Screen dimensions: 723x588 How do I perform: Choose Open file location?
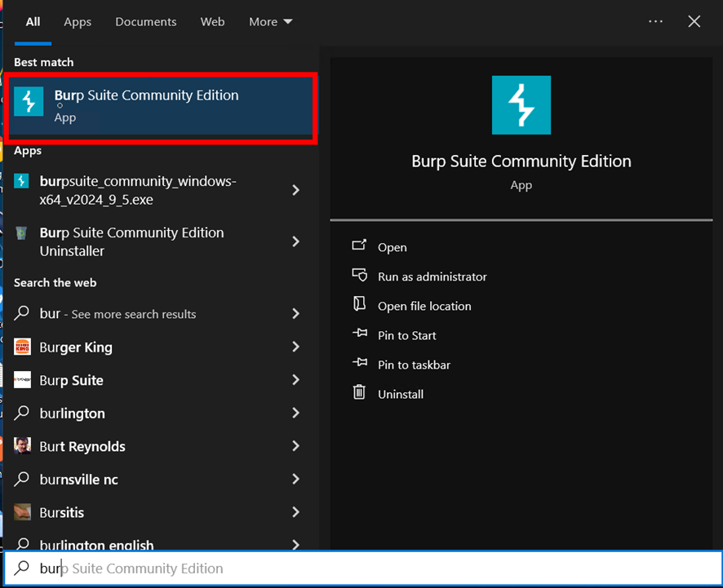424,306
